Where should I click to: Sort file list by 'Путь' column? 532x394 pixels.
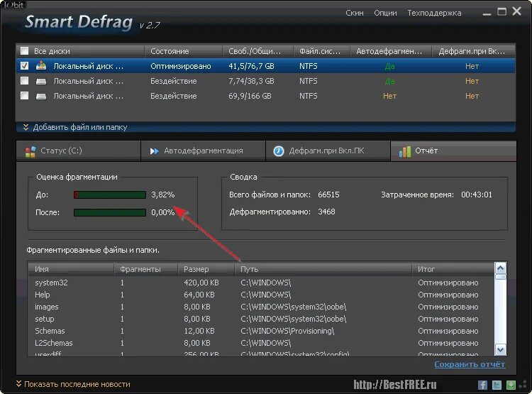click(x=323, y=269)
